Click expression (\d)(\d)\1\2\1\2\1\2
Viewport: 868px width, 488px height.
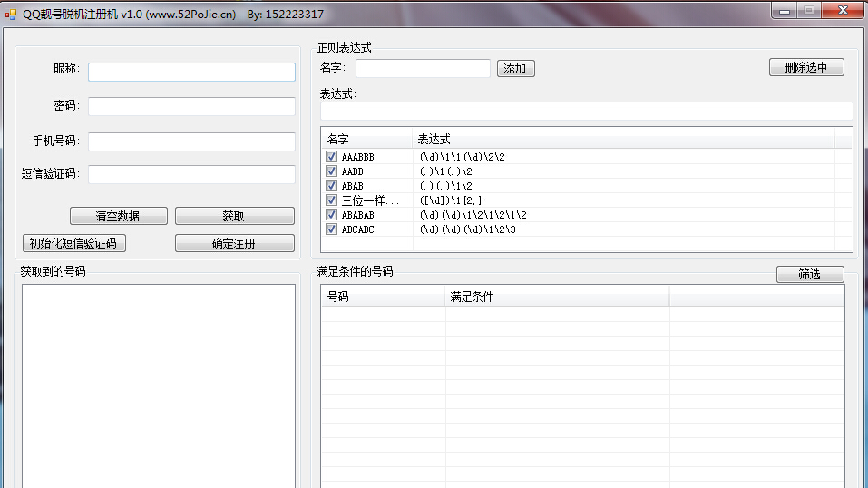point(473,215)
